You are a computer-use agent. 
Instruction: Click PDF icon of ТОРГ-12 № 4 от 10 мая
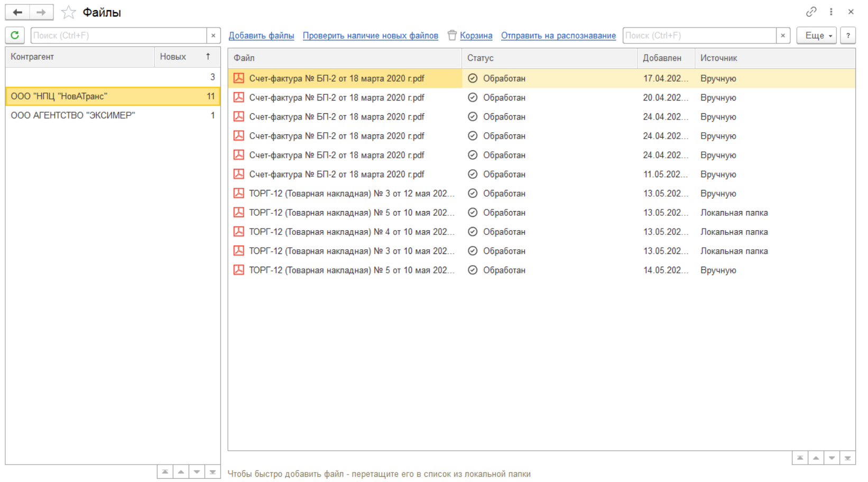point(239,232)
